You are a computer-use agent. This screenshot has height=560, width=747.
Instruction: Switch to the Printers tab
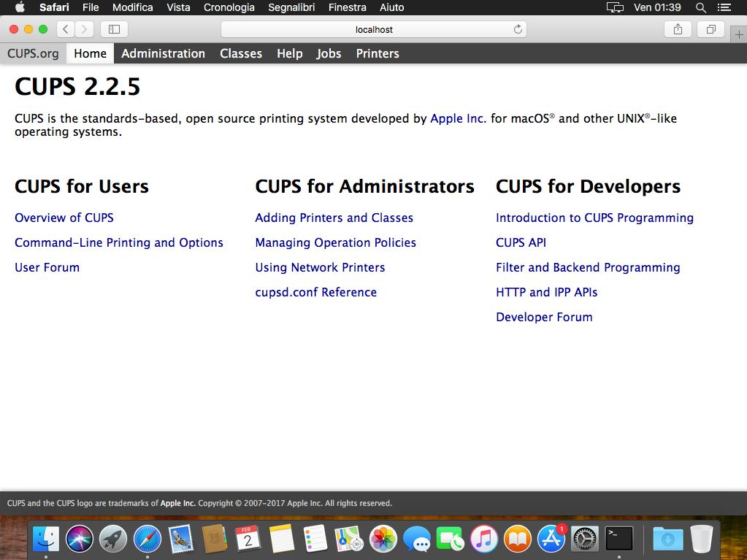pos(378,53)
